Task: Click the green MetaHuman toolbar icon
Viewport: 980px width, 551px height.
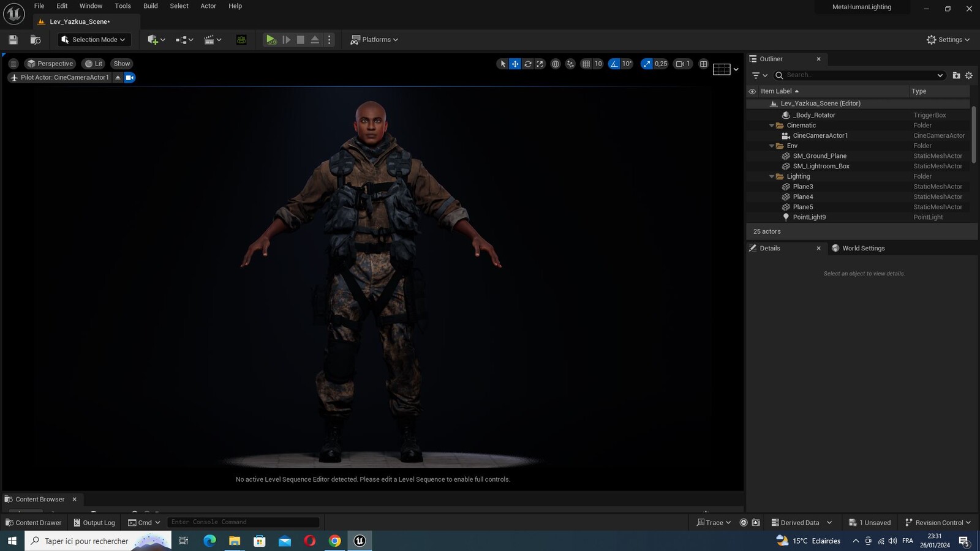Action: (x=241, y=40)
